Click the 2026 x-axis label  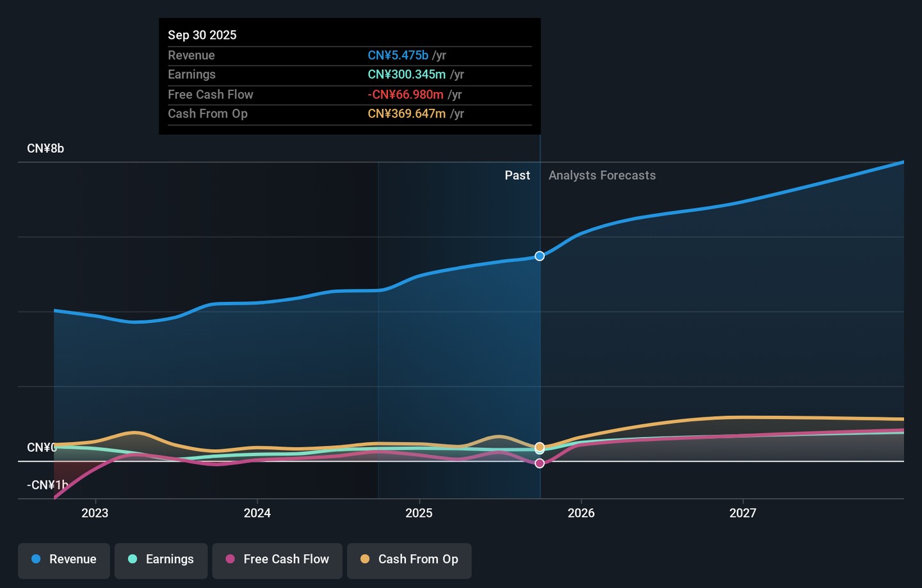[581, 513]
